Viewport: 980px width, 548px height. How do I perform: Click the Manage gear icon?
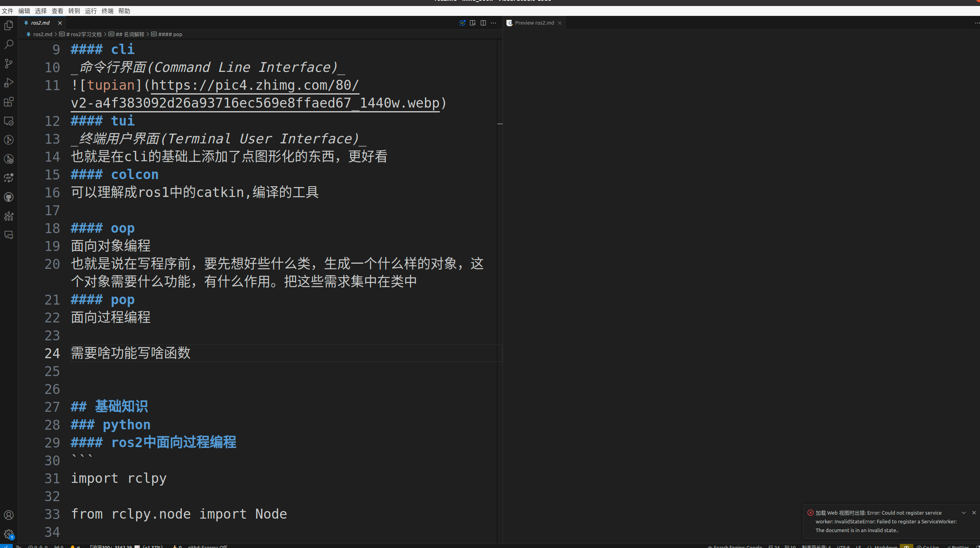click(x=9, y=534)
